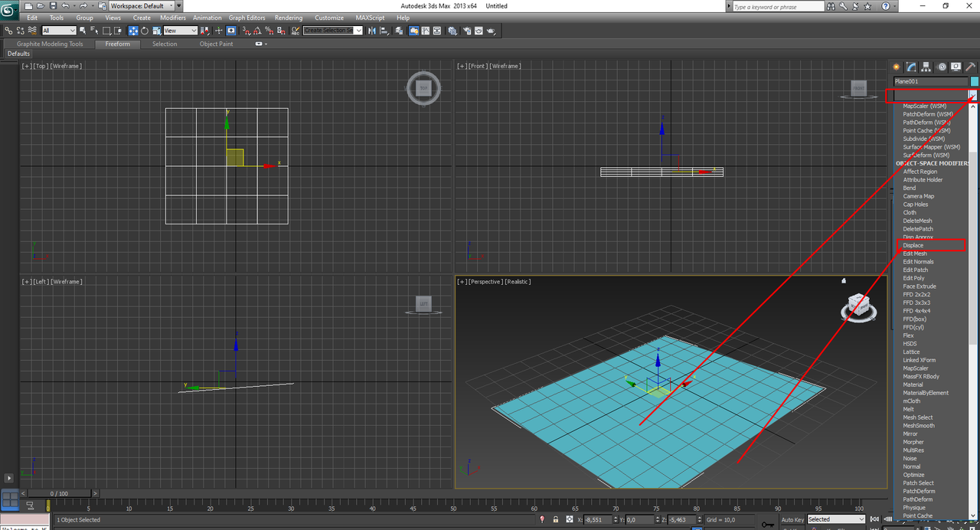Screen dimensions: 980x530
Task: Click the 3ds Max application button
Action: pyautogui.click(x=10, y=10)
